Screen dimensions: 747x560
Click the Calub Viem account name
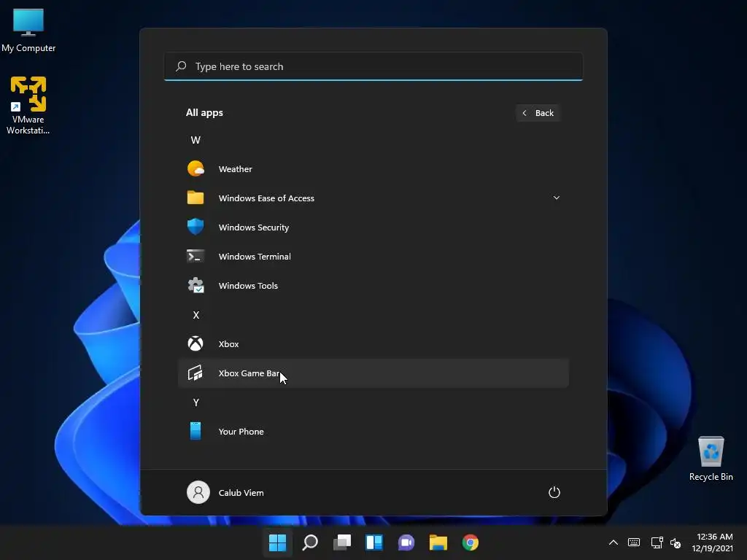[241, 492]
